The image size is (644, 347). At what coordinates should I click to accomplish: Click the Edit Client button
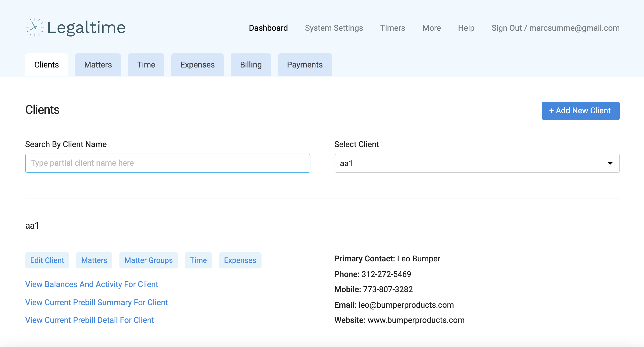point(47,260)
